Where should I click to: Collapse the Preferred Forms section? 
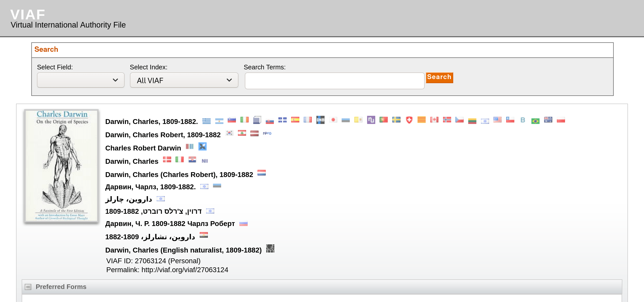tap(28, 287)
